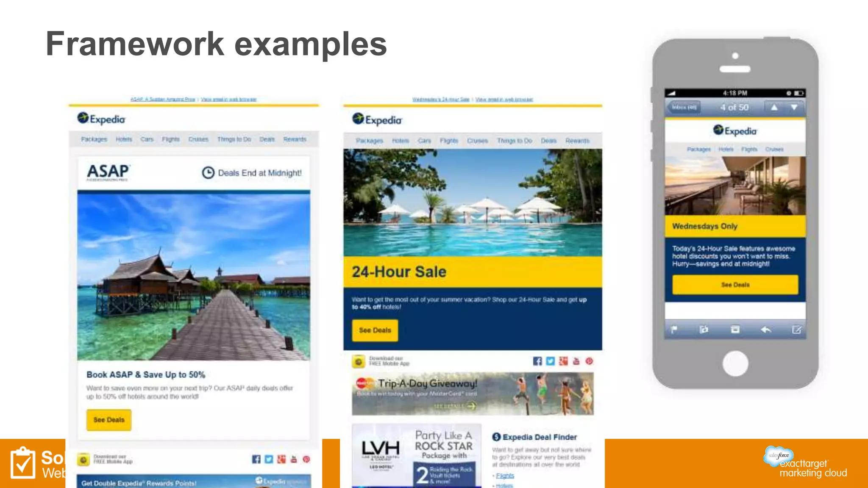868x488 pixels.
Task: Tap the archive icon in phone toolbar
Action: (x=735, y=330)
